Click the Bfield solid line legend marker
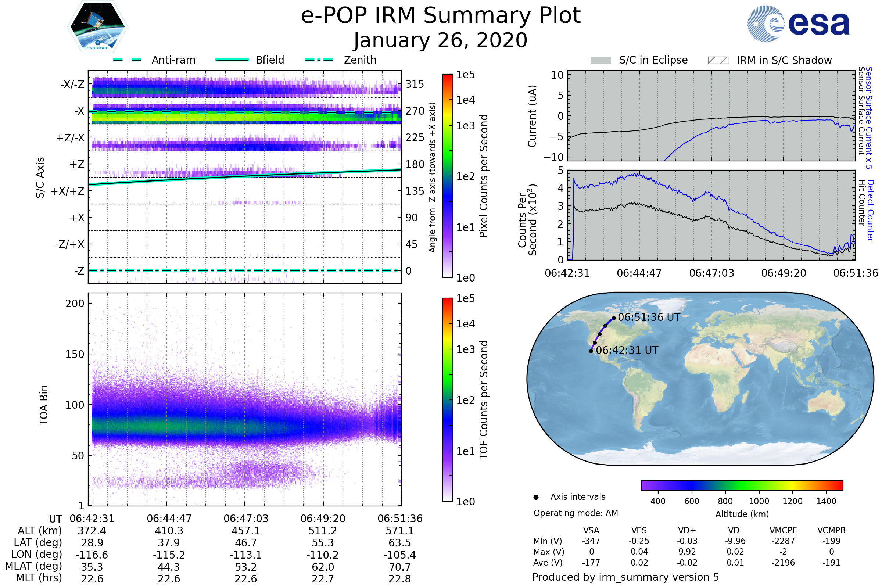The width and height of the screenshot is (882, 588). (232, 60)
